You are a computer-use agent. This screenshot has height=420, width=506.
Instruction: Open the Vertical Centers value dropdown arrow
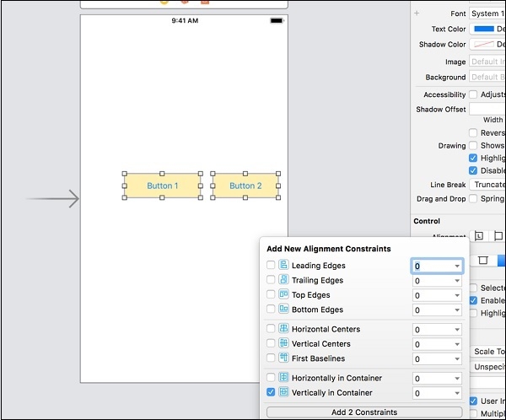point(457,344)
